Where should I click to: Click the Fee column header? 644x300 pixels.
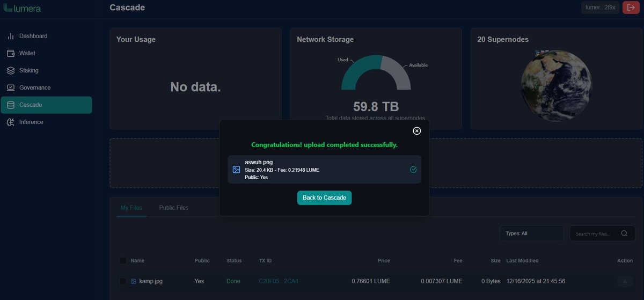click(458, 261)
